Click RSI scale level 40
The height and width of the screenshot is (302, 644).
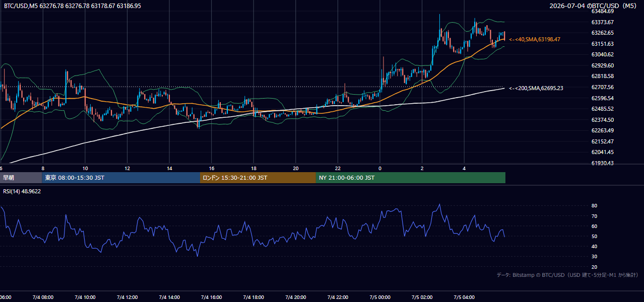point(595,246)
